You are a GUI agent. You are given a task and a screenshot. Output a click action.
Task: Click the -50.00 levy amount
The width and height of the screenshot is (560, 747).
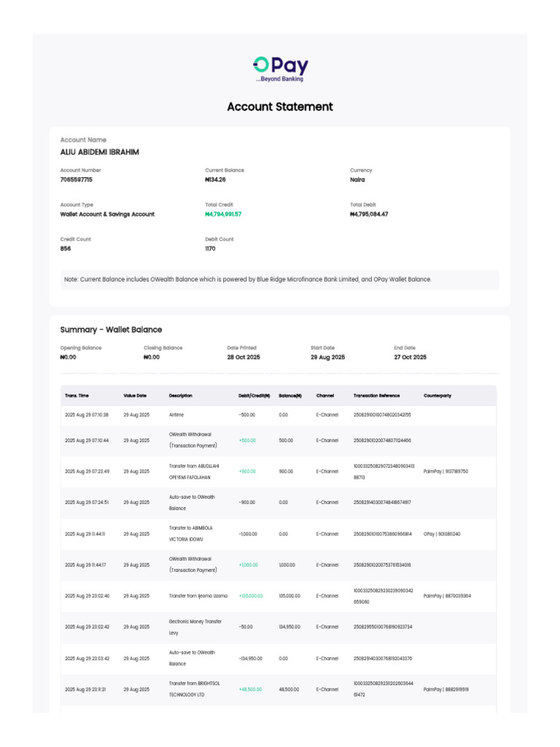click(x=246, y=627)
